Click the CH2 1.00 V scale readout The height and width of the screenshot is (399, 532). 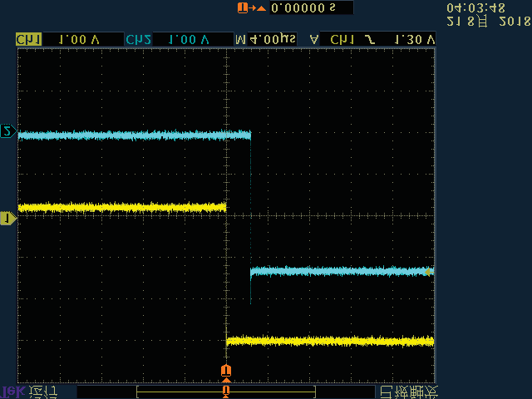coord(188,39)
